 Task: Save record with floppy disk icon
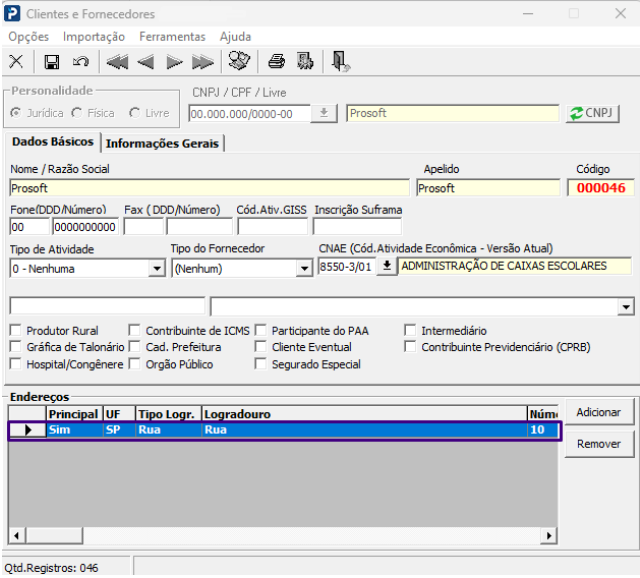tap(51, 62)
